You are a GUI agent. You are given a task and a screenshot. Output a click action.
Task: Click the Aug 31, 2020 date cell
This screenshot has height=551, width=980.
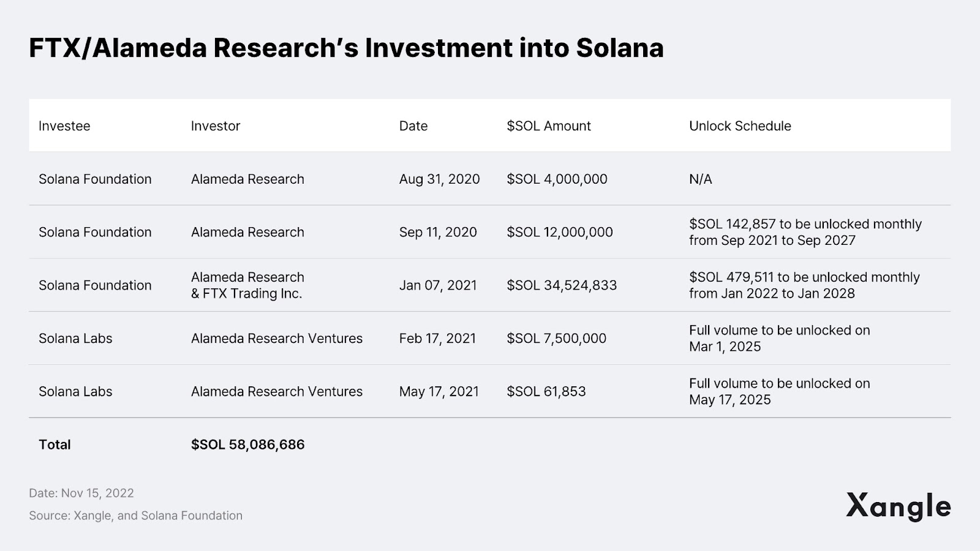439,179
